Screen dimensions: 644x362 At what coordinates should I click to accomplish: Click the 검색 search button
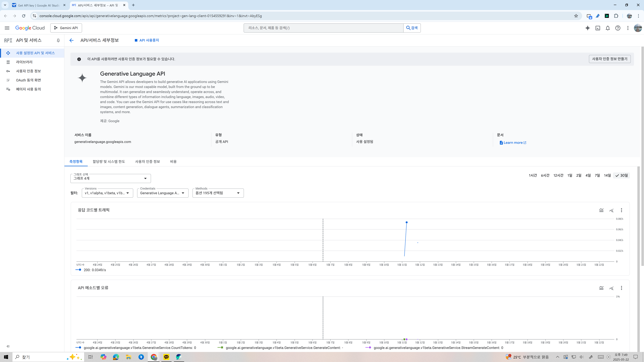tap(412, 28)
